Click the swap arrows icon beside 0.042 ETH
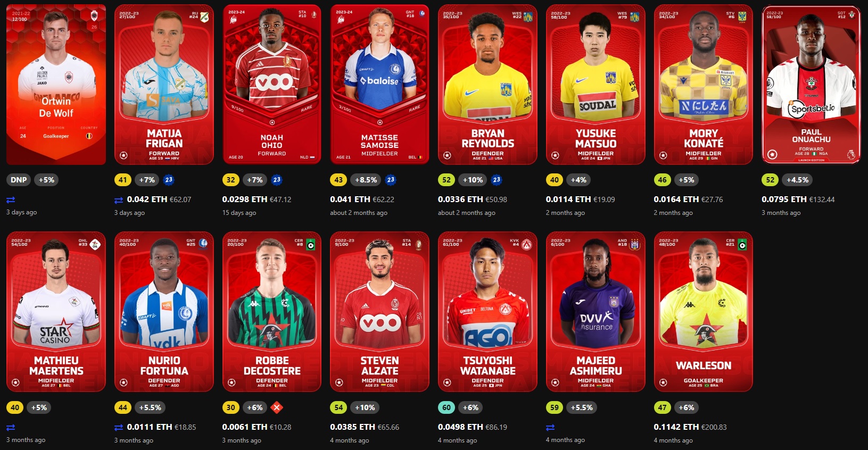 point(119,200)
